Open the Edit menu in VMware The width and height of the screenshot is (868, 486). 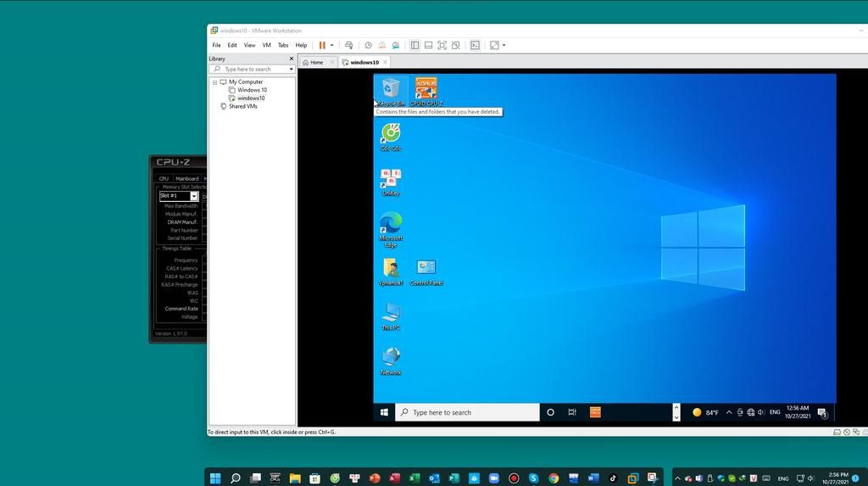coord(232,46)
